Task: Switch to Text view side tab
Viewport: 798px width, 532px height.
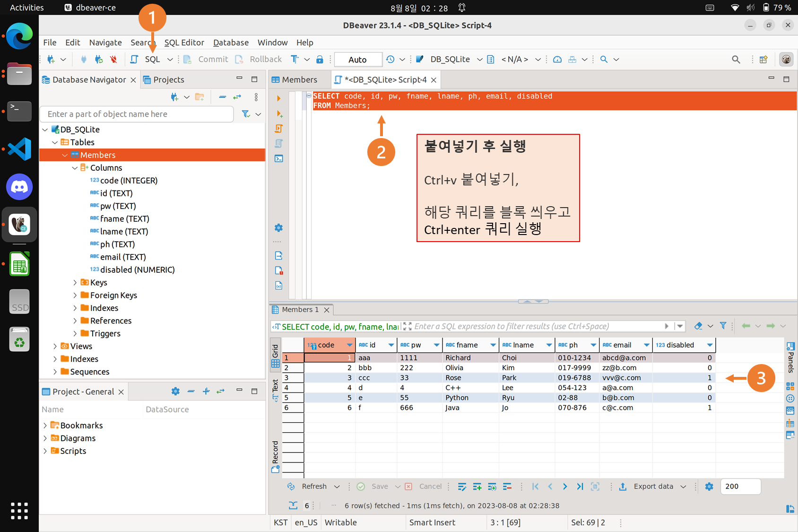Action: click(275, 390)
